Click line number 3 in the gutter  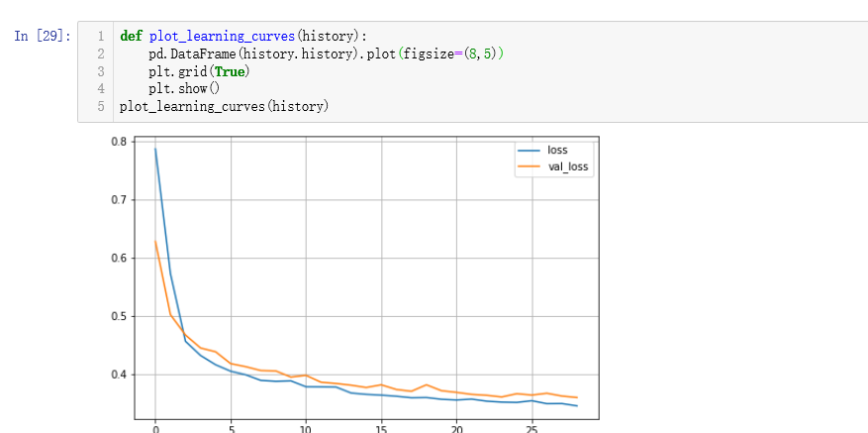coord(100,71)
